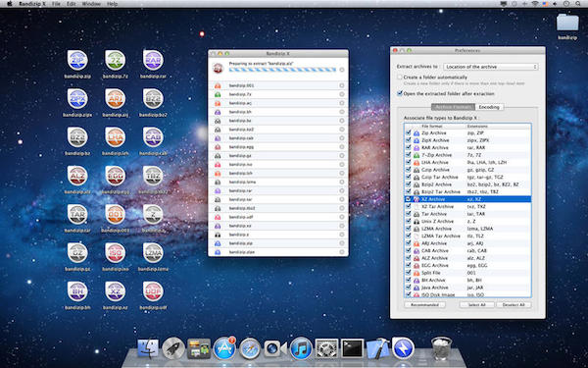Toggle the RAR Archive association checkbox
This screenshot has width=588, height=368.
(x=409, y=147)
